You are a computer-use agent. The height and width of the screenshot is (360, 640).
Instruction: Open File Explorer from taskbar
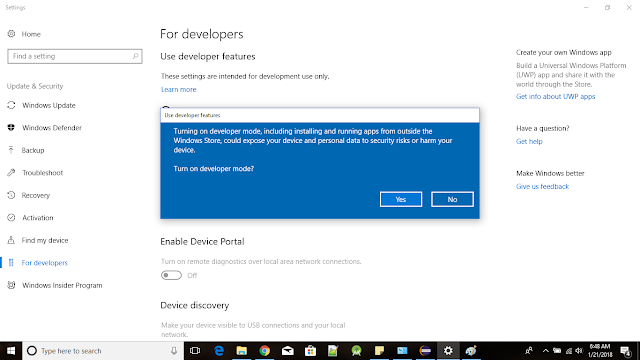[x=242, y=351]
